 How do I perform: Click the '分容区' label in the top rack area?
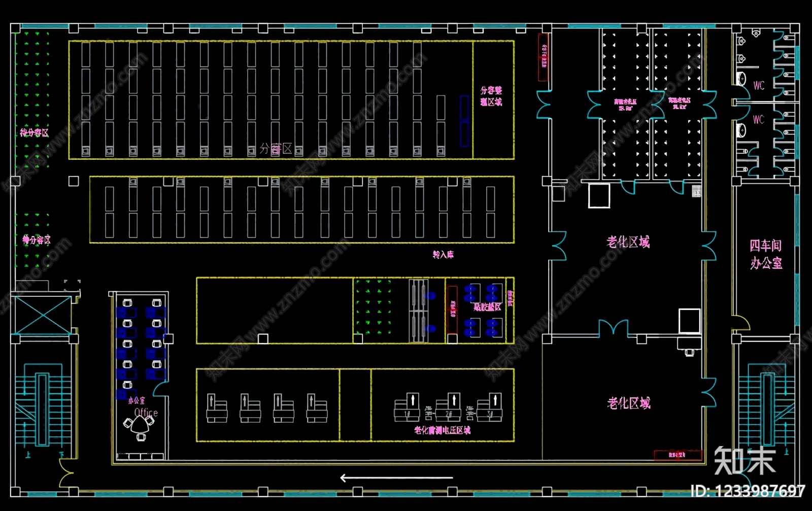point(276,149)
